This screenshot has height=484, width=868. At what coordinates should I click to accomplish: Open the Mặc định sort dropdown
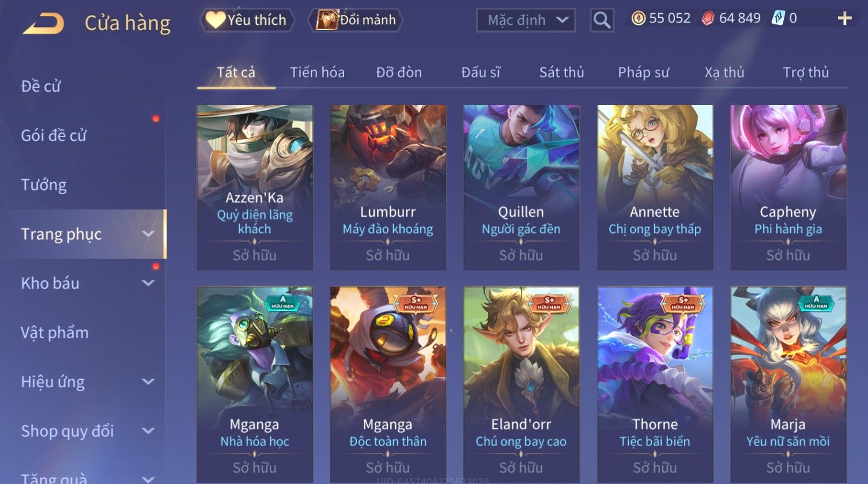click(x=526, y=20)
